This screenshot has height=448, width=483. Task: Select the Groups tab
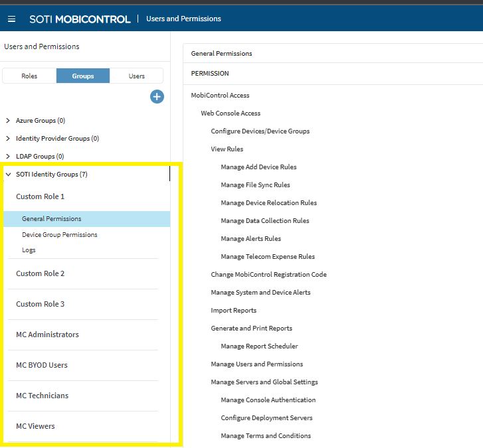(x=83, y=76)
